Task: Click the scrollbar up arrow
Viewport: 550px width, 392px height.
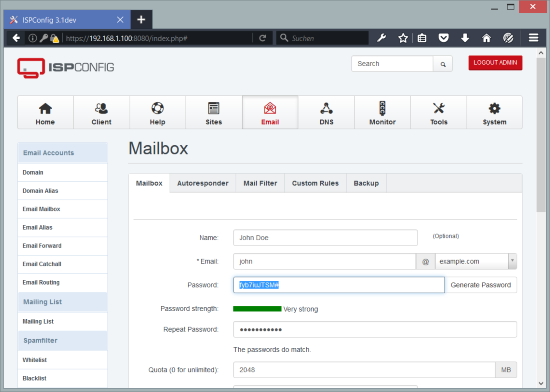Action: (541, 53)
